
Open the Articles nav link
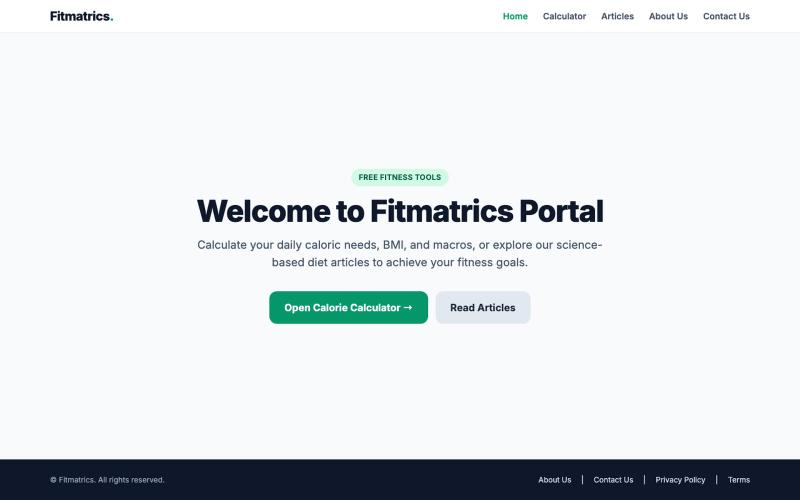coord(617,16)
